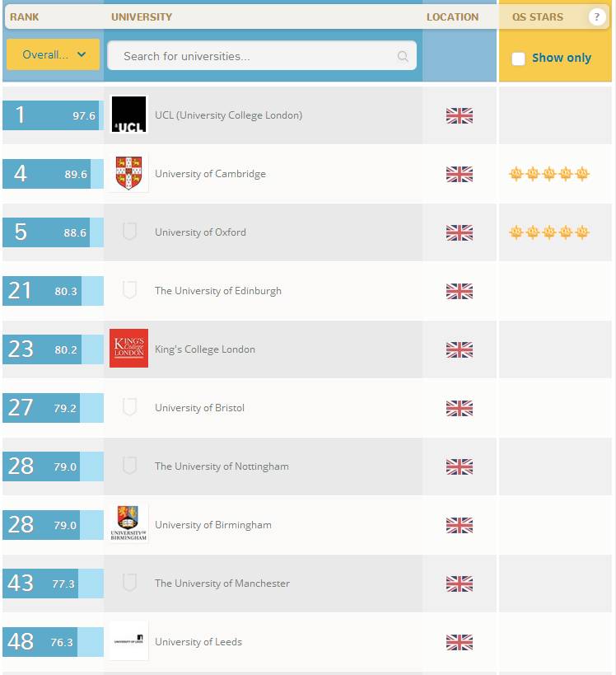Click the UK flag in the Edinburgh row
The image size is (616, 675).
[x=460, y=291]
